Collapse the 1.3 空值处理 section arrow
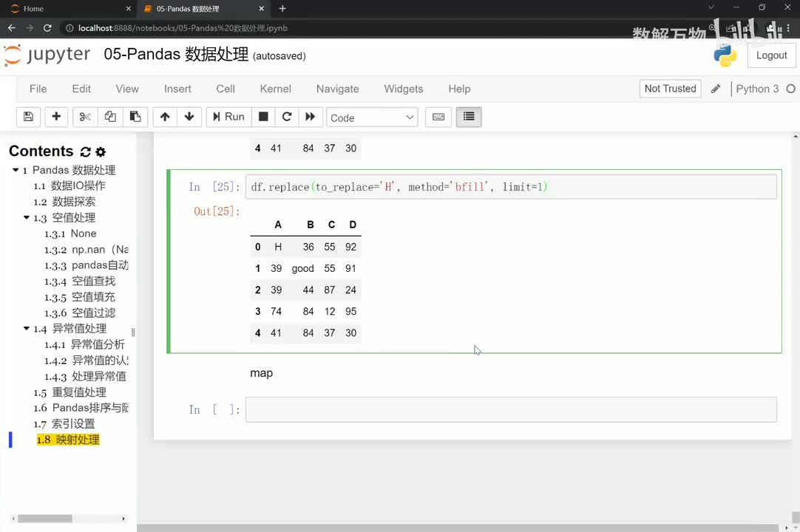 tap(27, 218)
